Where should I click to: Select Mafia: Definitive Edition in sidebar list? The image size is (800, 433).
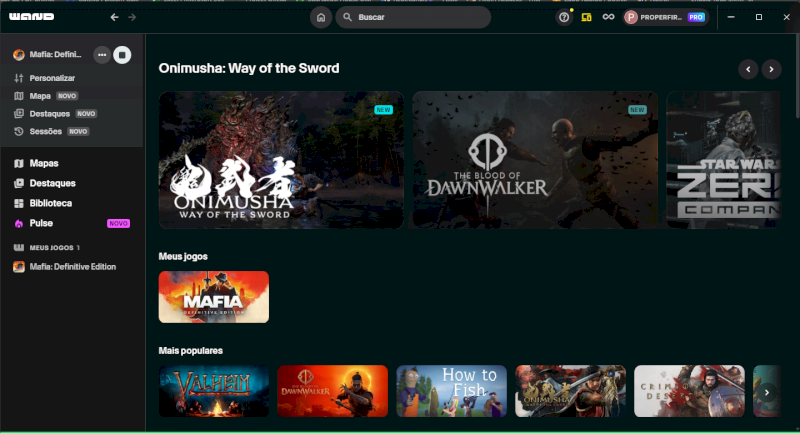coord(72,267)
